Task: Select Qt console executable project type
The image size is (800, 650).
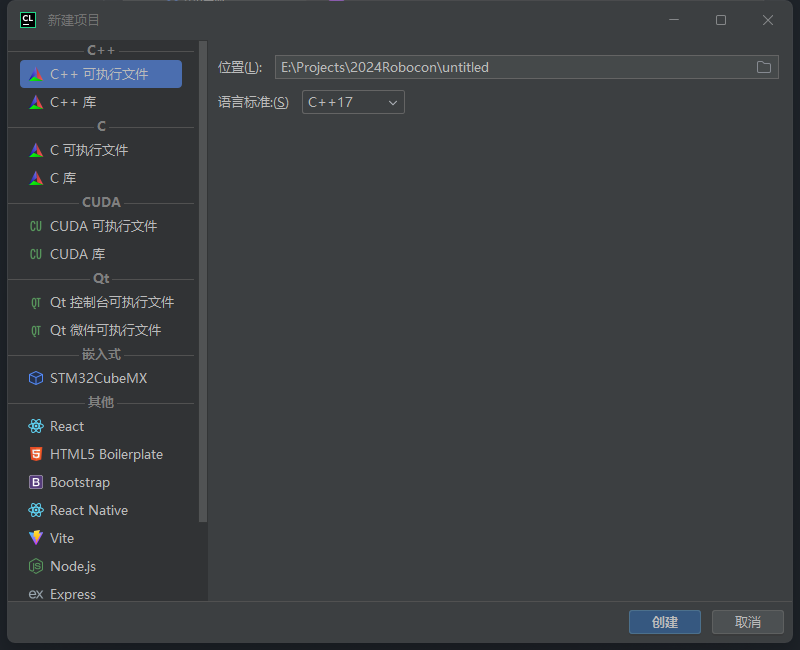Action: (x=111, y=302)
